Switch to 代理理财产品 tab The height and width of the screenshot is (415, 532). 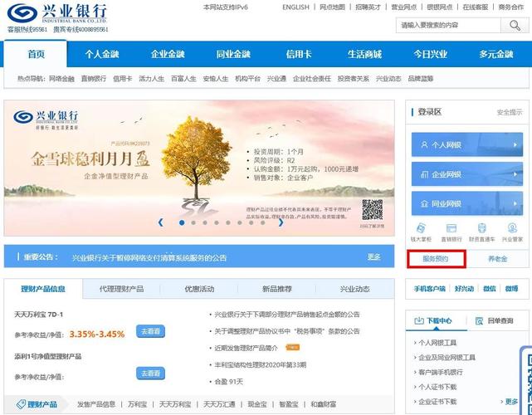[121, 289]
